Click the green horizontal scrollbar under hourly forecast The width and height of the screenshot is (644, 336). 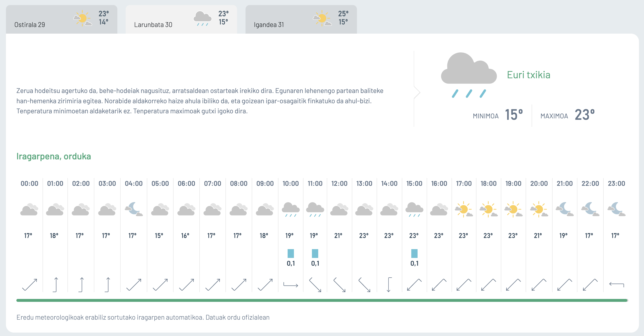322,300
